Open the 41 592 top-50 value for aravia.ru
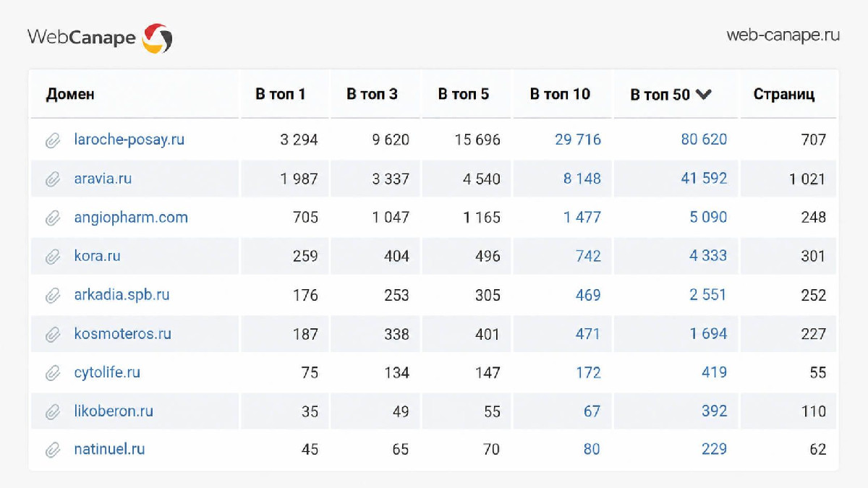The width and height of the screenshot is (868, 488). coord(704,178)
